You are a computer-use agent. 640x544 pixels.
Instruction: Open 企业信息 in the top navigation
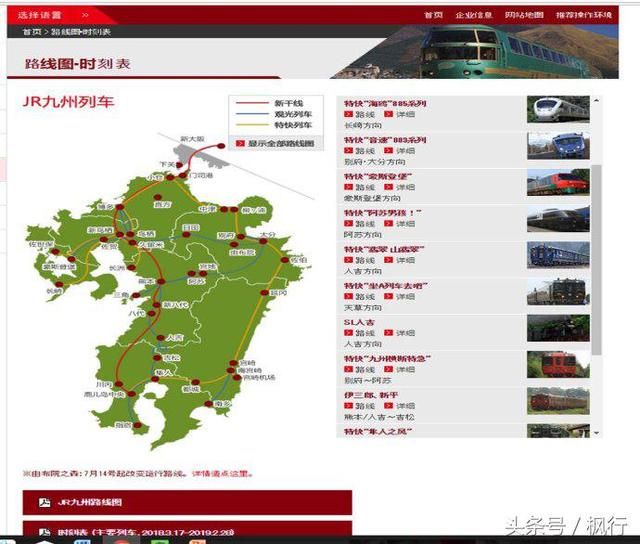click(x=474, y=15)
